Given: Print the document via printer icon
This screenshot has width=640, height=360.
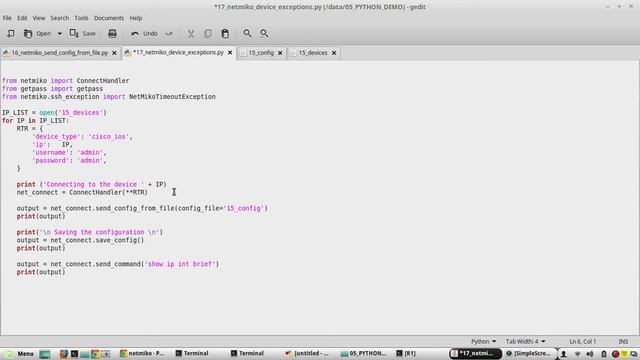Looking at the screenshot, I should pos(112,33).
